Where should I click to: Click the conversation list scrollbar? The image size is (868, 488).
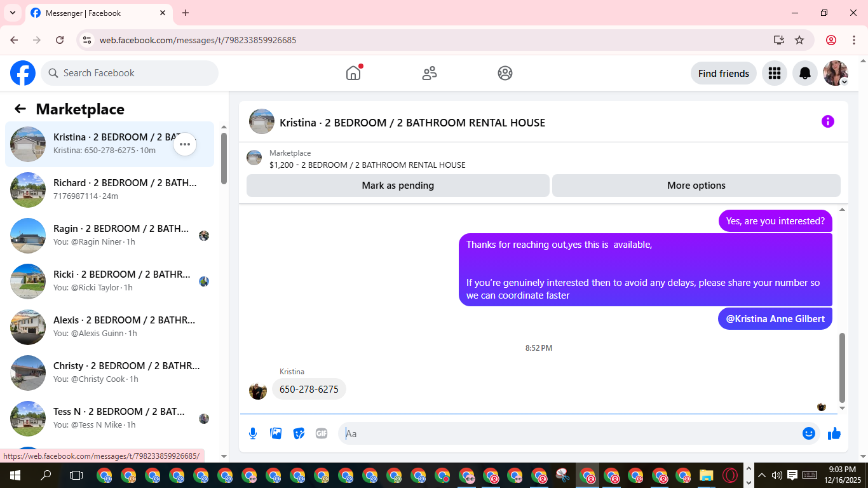224,158
